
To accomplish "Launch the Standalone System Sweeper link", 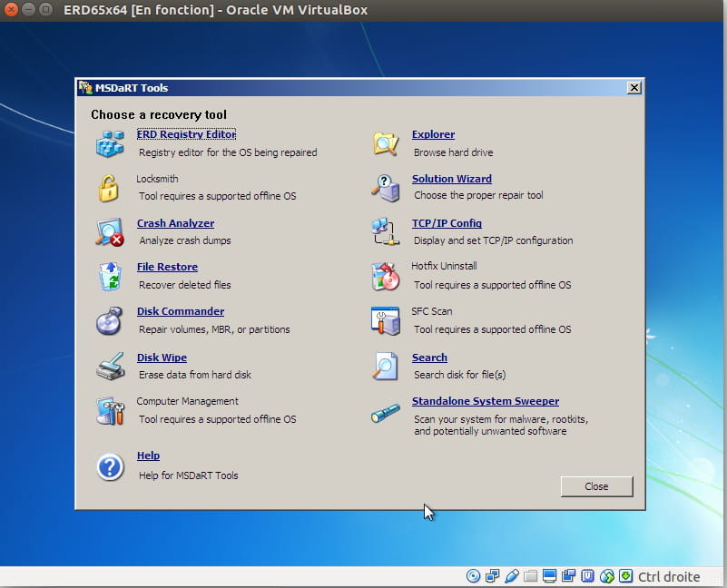I will tap(486, 401).
